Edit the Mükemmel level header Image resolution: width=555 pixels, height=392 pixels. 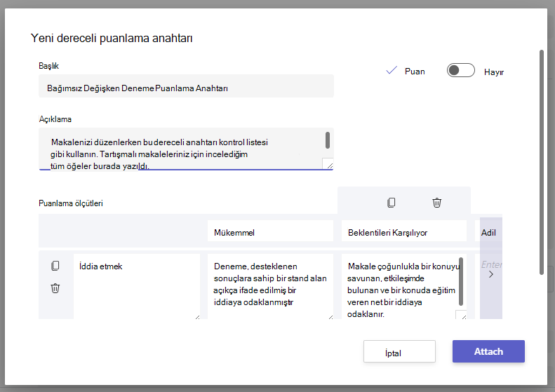270,231
